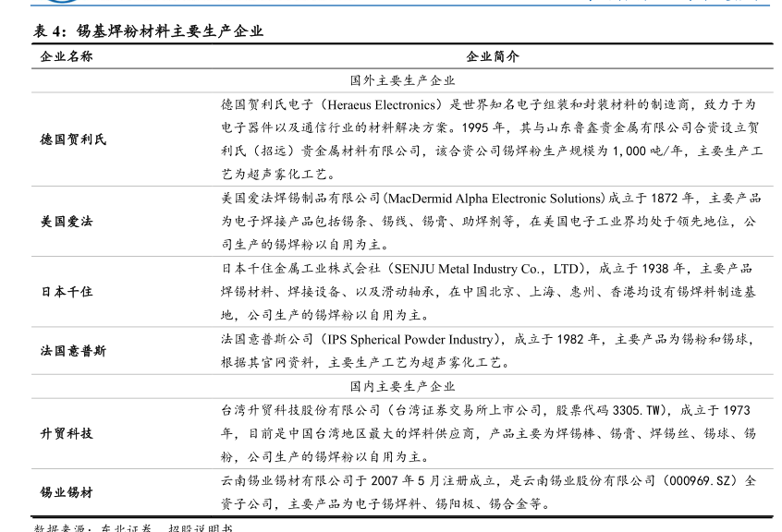782x532 pixels.
Task: Select the 升贸科技 company name cell
Action: [67, 433]
